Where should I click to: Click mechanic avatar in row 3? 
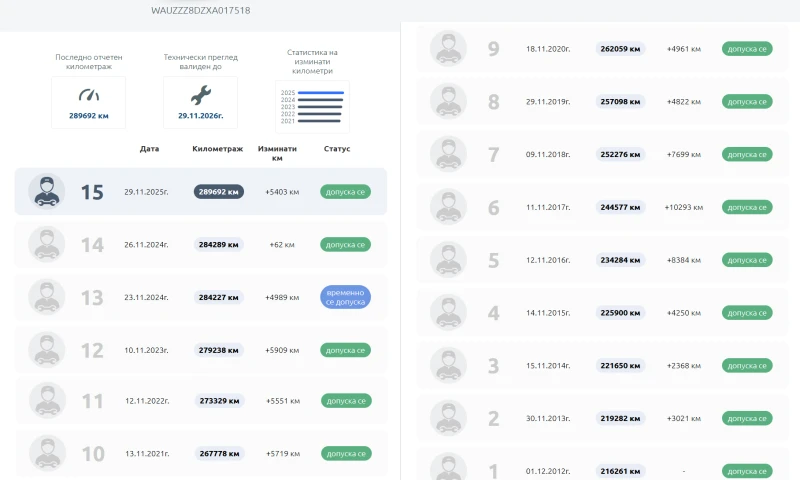point(447,365)
